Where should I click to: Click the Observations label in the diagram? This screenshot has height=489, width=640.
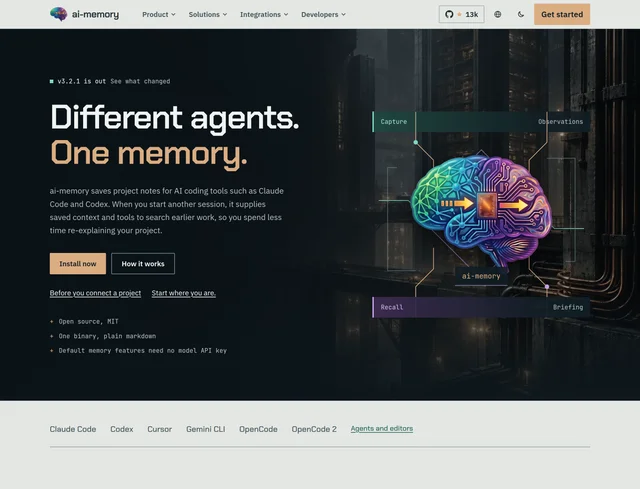560,122
